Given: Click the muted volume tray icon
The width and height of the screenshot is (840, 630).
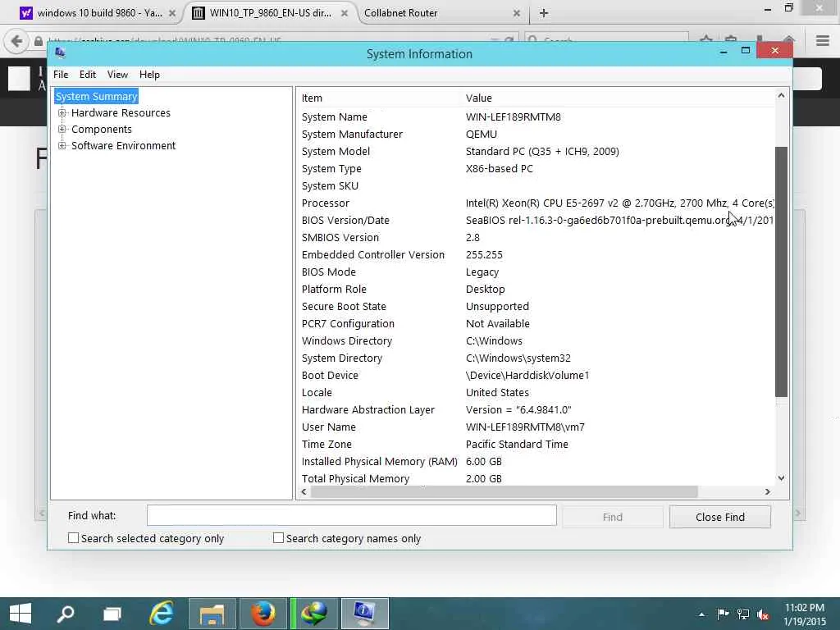Looking at the screenshot, I should pyautogui.click(x=763, y=614).
